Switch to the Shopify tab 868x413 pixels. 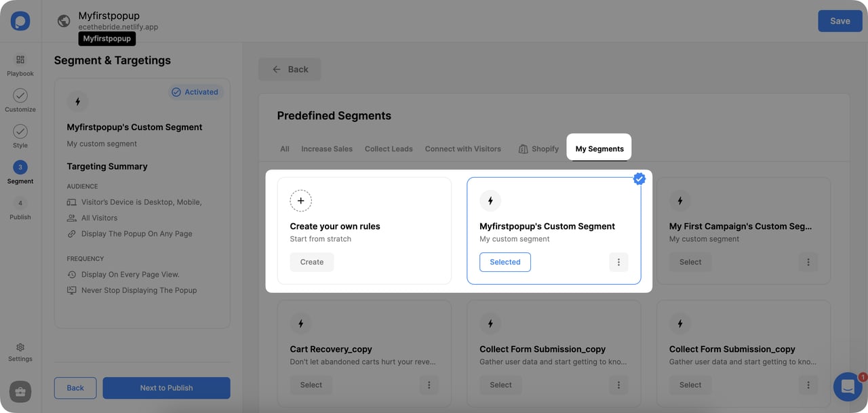538,149
